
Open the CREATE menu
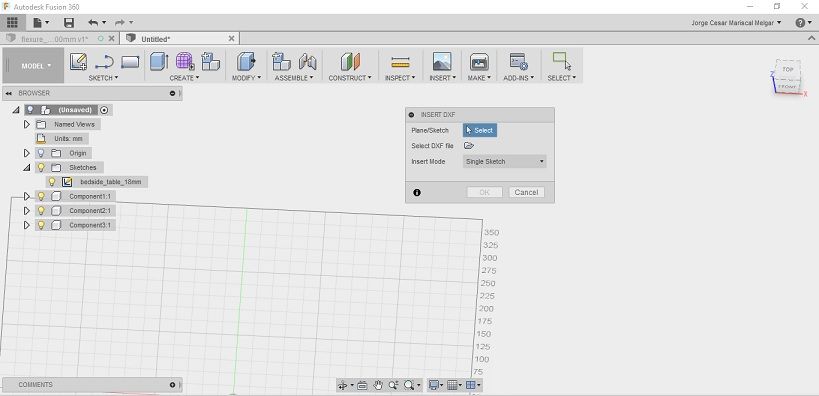tap(184, 78)
